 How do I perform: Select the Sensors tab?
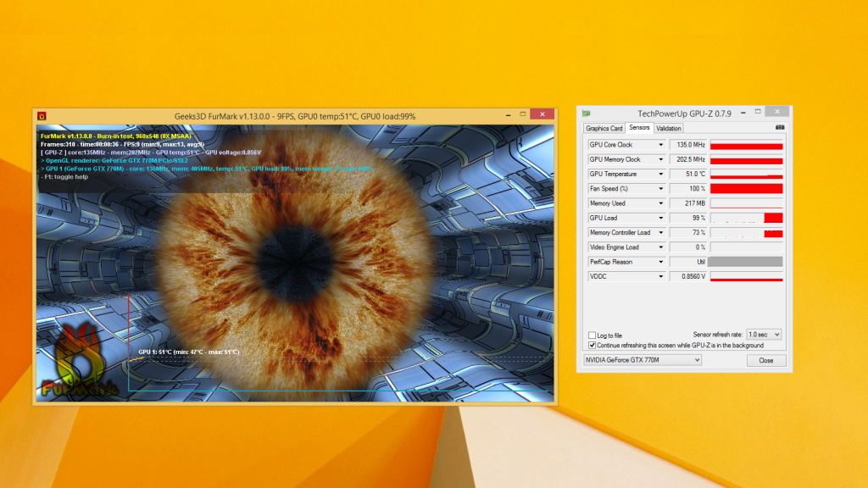pos(639,128)
